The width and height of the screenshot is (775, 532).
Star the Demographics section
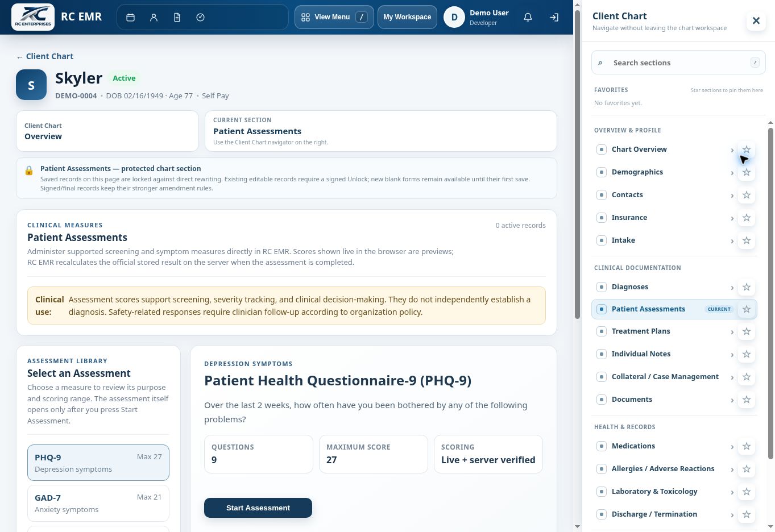747,172
